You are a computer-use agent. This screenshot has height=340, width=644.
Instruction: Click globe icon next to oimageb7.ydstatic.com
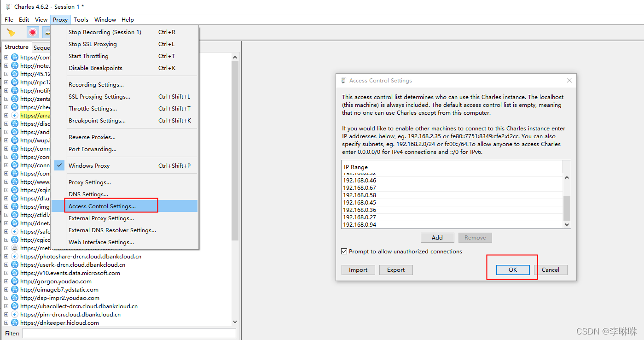click(x=14, y=290)
